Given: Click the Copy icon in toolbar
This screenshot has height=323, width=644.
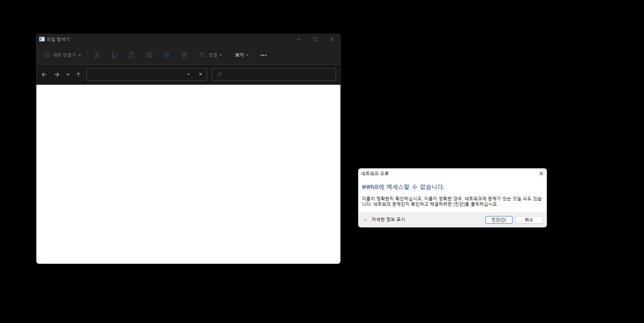Looking at the screenshot, I should pos(114,55).
